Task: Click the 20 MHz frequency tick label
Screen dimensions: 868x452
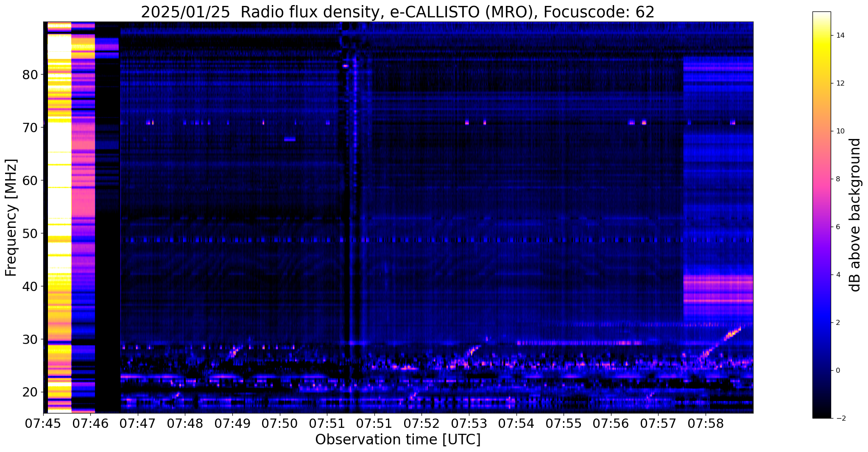Action: [30, 392]
